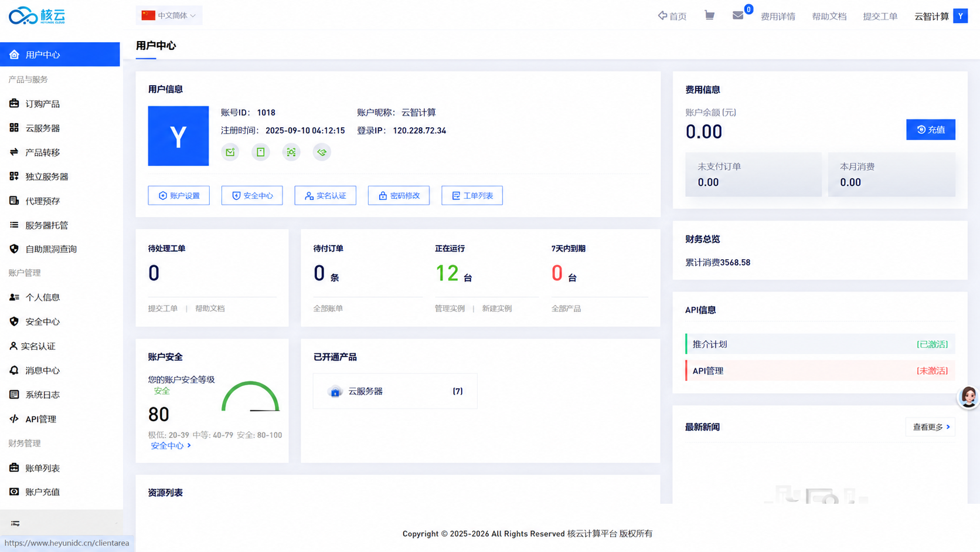The height and width of the screenshot is (552, 980).
Task: Go to 首页 home link
Action: 672,16
